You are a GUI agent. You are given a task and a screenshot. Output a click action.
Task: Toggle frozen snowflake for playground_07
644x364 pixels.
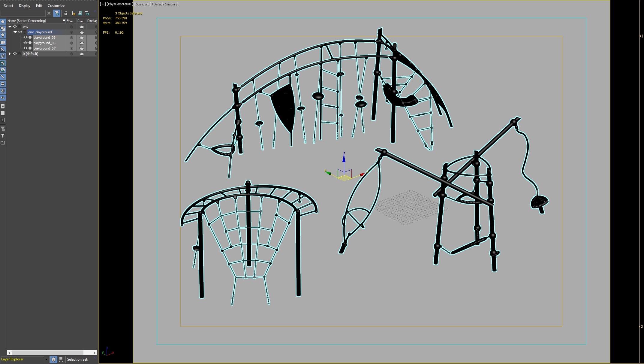click(x=71, y=48)
